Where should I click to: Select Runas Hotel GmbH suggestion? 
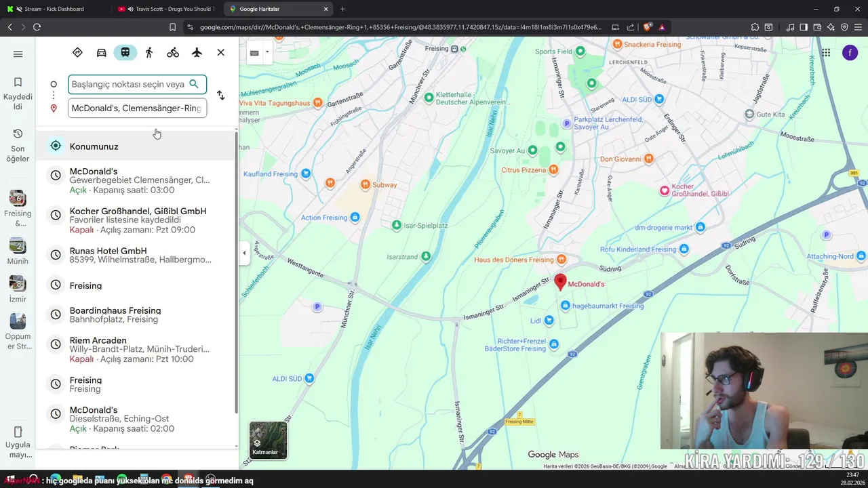pos(136,255)
